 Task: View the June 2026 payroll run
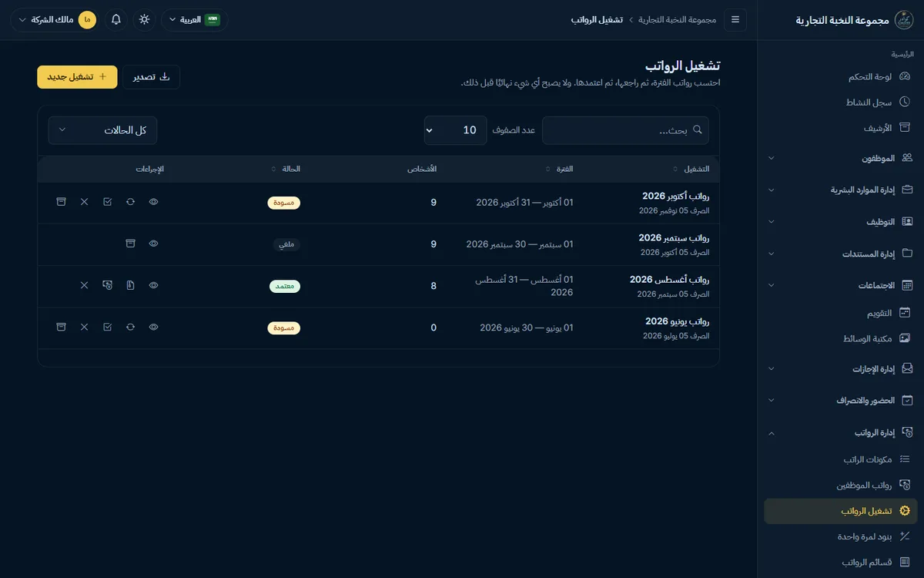tap(154, 328)
